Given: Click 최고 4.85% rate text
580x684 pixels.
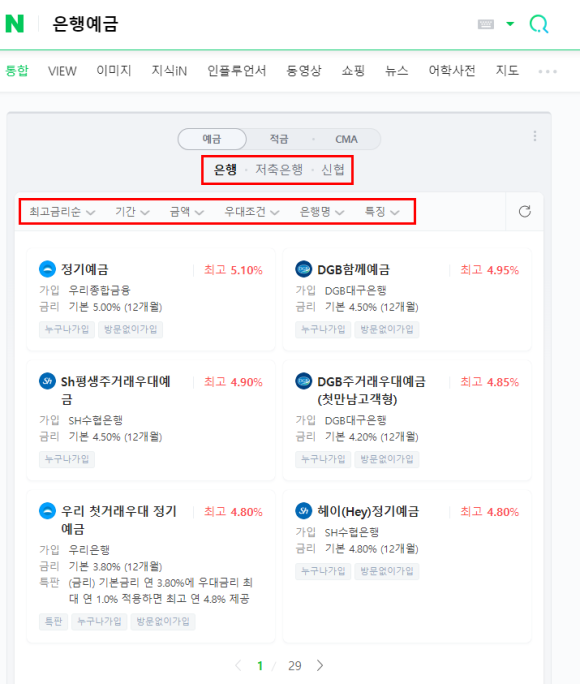Looking at the screenshot, I should click(490, 382).
